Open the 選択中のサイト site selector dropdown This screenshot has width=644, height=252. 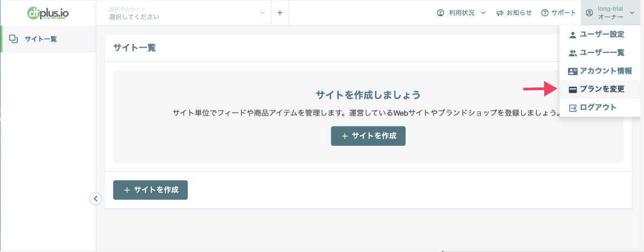click(184, 13)
